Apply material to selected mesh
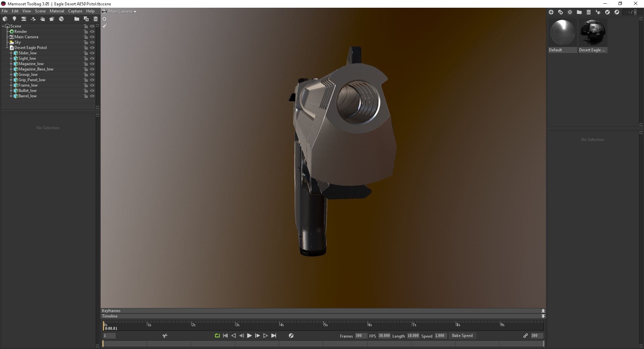 598,12
